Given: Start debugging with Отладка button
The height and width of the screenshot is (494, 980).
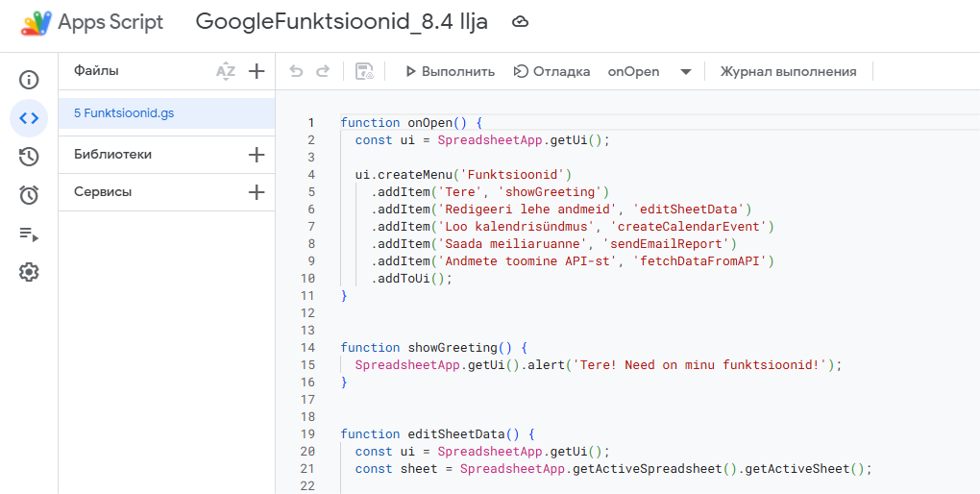Looking at the screenshot, I should [x=551, y=71].
